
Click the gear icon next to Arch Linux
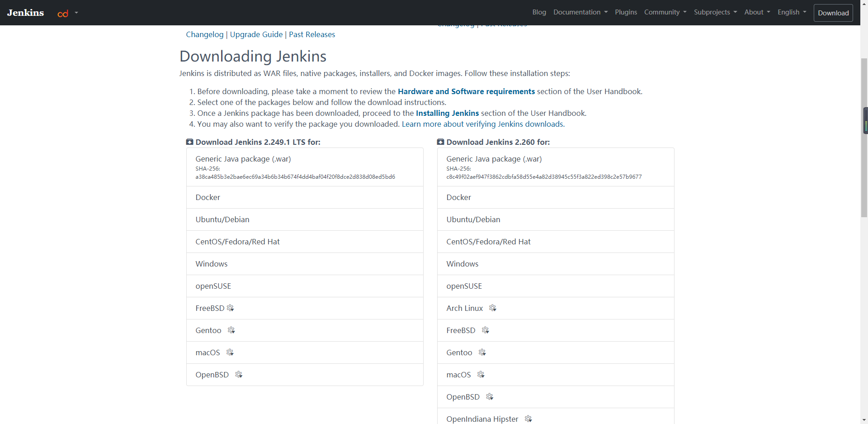point(493,308)
